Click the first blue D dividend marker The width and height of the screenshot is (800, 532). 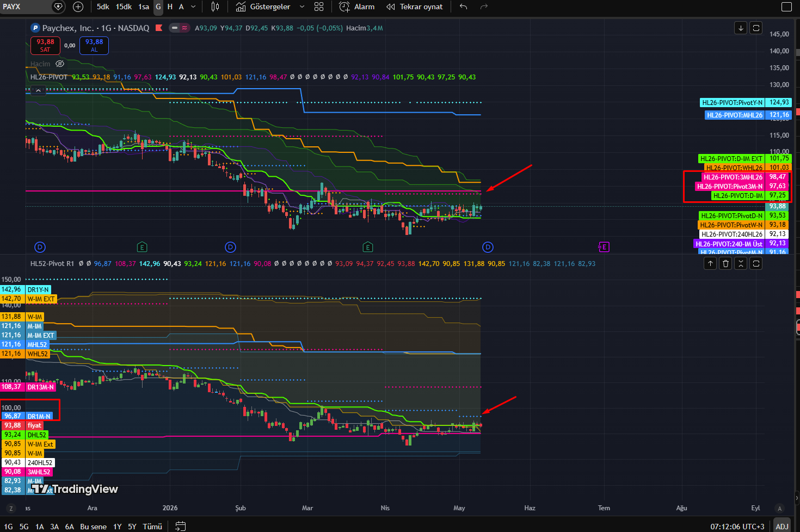pos(40,248)
